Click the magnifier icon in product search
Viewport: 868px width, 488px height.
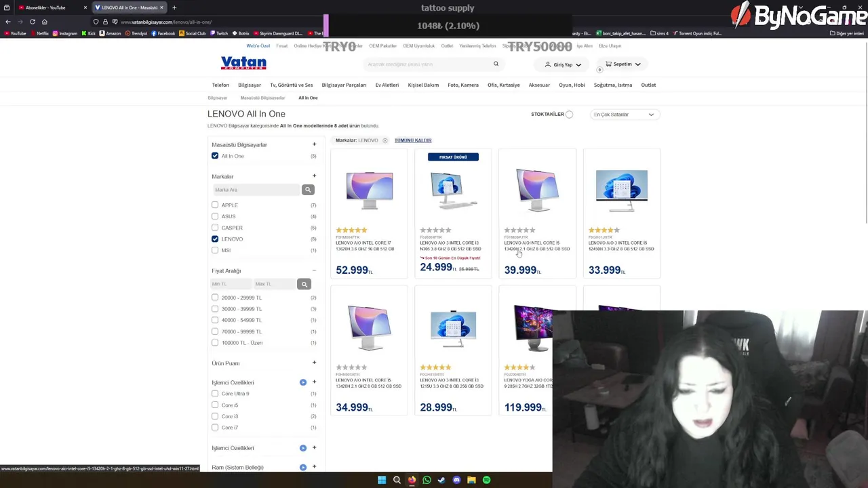click(x=496, y=64)
